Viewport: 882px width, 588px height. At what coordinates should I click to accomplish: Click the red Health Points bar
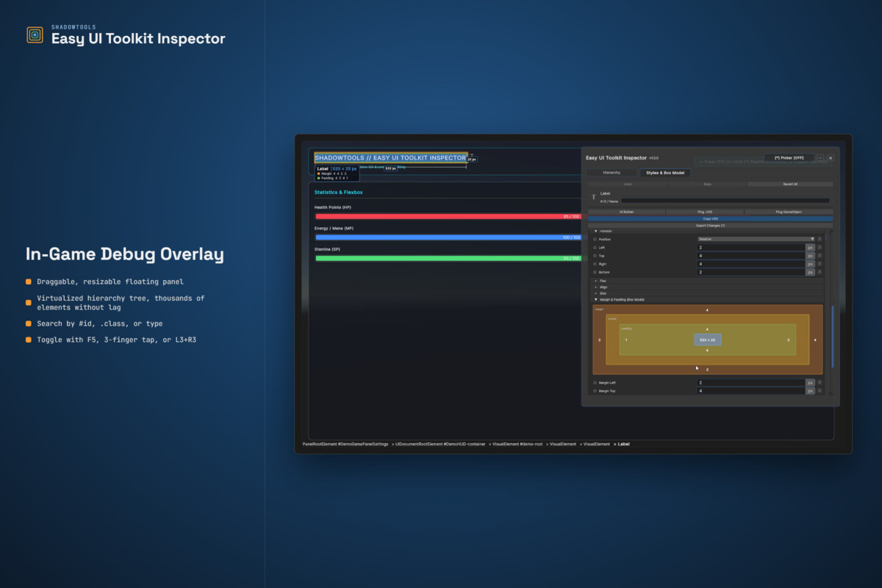(x=448, y=217)
